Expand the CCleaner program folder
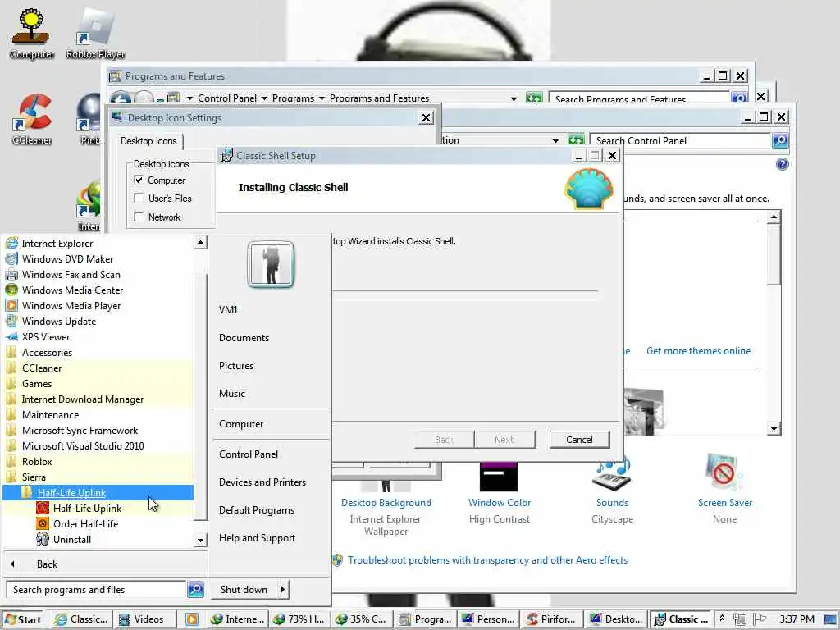This screenshot has width=840, height=630. click(41, 367)
